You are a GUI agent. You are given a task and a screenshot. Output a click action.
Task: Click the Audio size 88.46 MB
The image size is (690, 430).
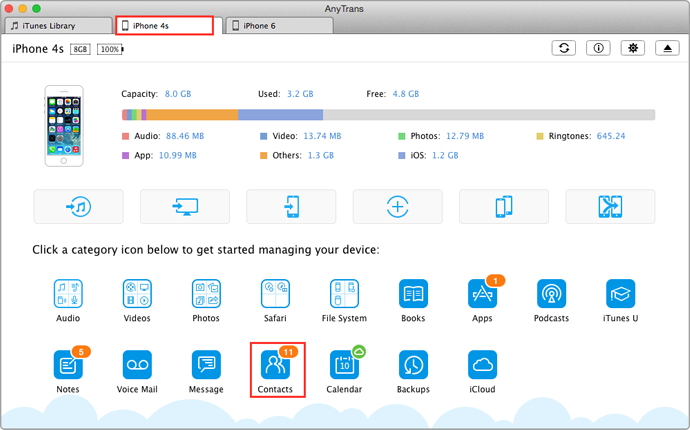(185, 136)
